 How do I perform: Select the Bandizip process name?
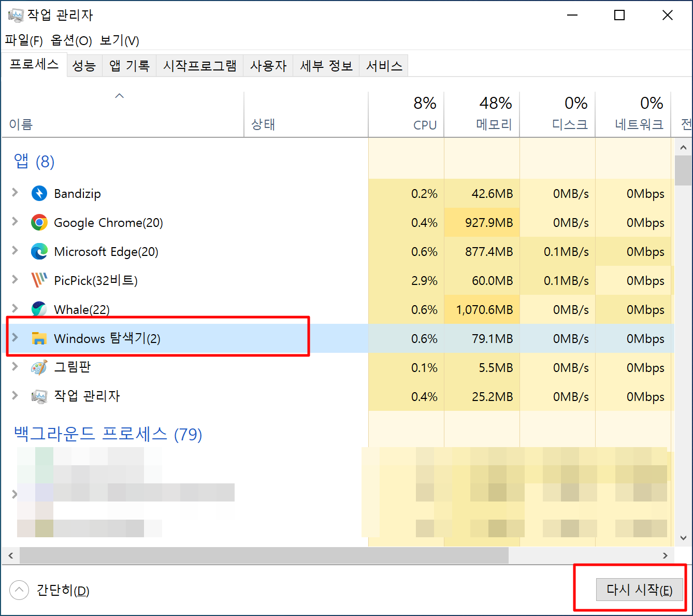point(77,194)
